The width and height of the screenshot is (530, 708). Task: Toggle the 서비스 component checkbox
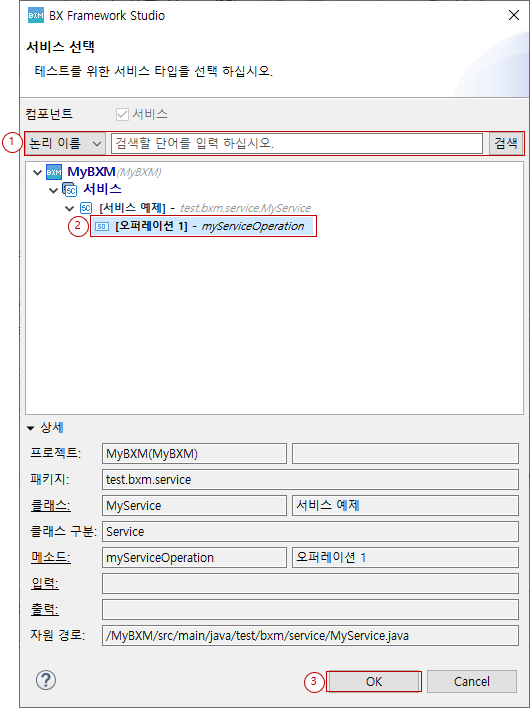pos(122,115)
